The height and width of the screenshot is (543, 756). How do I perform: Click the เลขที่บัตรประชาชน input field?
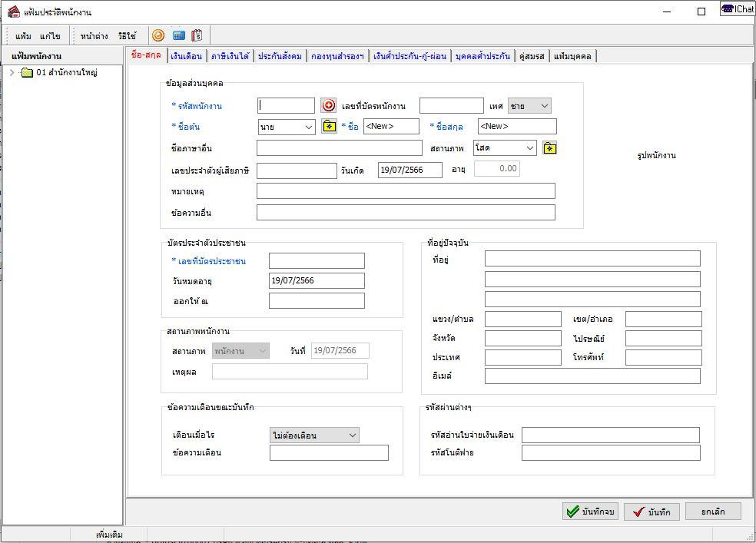pos(317,261)
